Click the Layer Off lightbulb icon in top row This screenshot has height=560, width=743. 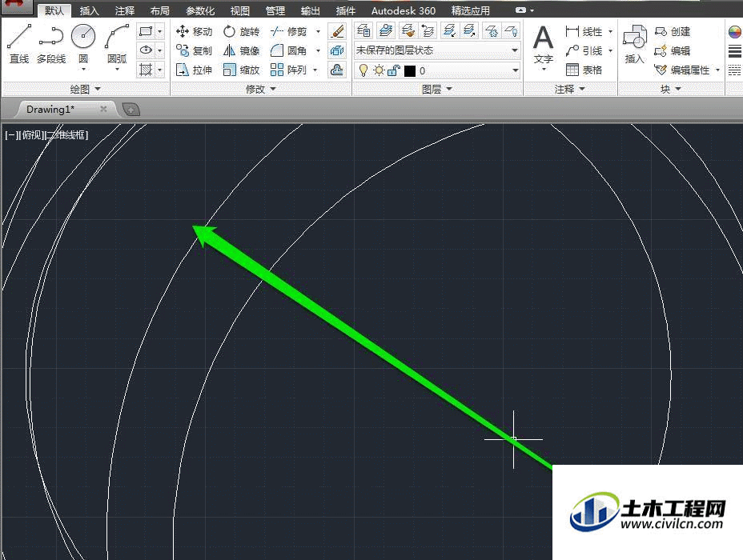pyautogui.click(x=512, y=31)
